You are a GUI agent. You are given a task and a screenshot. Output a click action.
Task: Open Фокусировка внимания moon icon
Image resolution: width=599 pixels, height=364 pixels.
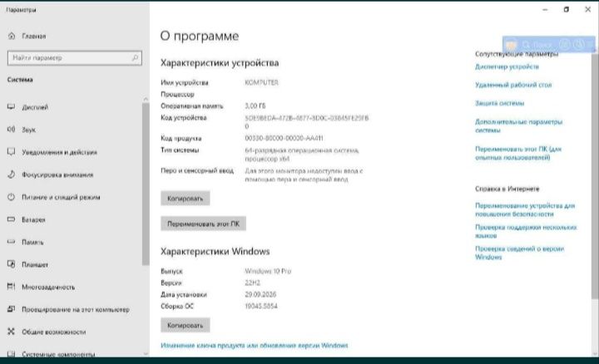click(x=11, y=175)
